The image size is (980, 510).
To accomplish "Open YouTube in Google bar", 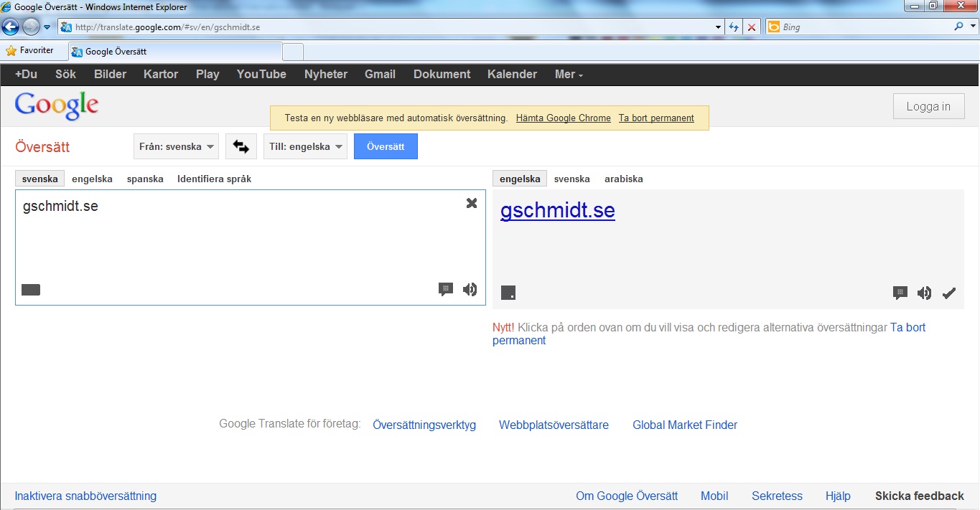I will pos(261,74).
